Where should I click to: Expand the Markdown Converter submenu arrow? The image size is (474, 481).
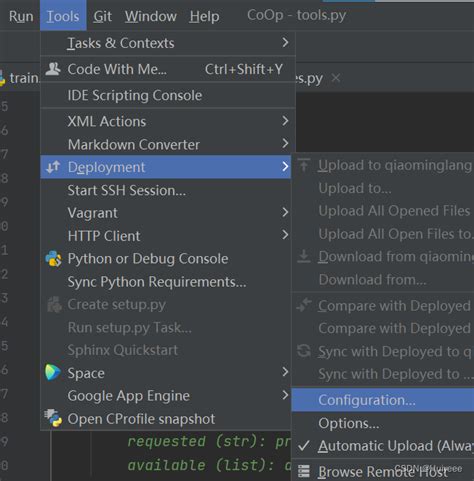coord(285,144)
